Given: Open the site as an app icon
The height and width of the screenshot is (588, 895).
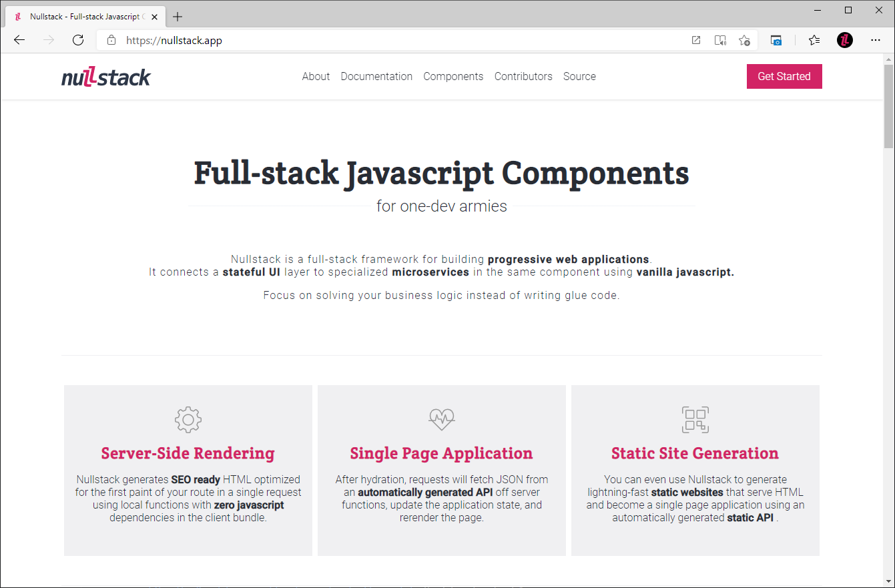Looking at the screenshot, I should pyautogui.click(x=696, y=40).
